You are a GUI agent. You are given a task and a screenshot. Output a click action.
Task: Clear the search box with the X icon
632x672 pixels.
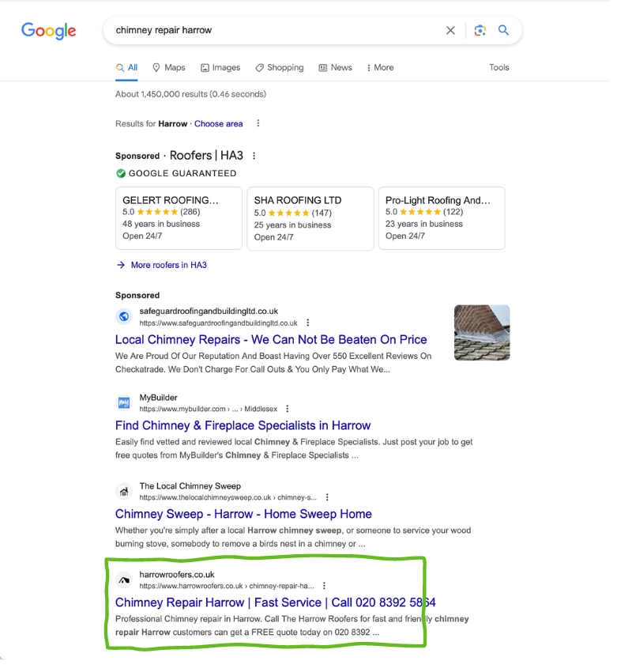pyautogui.click(x=450, y=30)
